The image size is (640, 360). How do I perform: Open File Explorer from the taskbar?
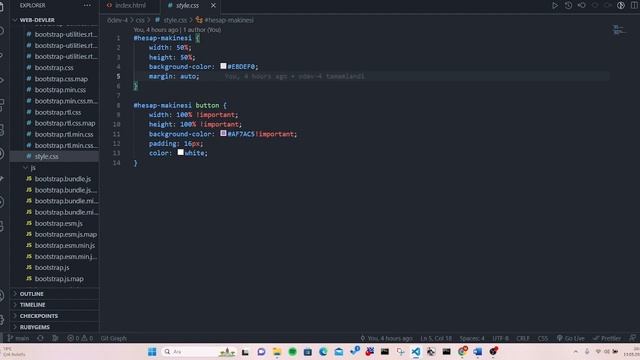[277, 351]
